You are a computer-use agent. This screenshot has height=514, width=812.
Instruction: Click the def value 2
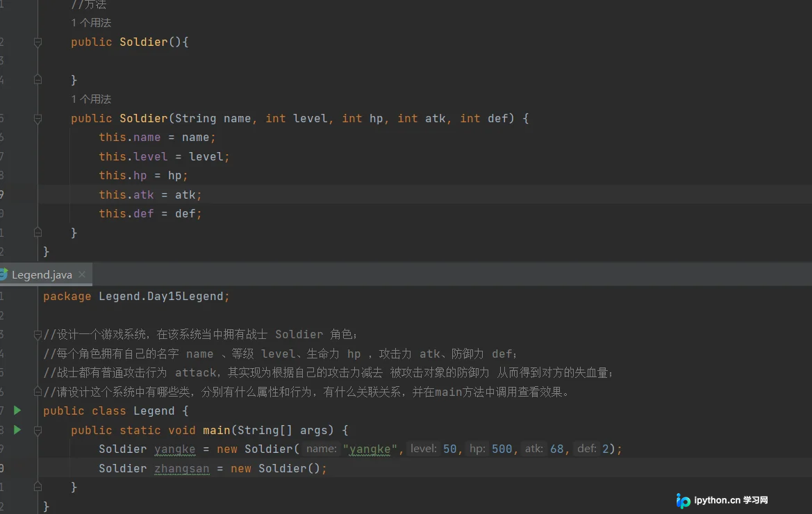(606, 449)
